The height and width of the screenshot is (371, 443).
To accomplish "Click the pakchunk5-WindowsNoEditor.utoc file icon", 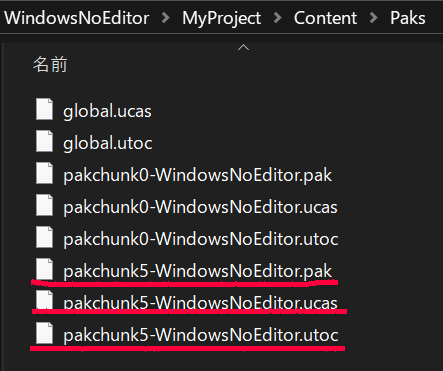I will point(44,333).
